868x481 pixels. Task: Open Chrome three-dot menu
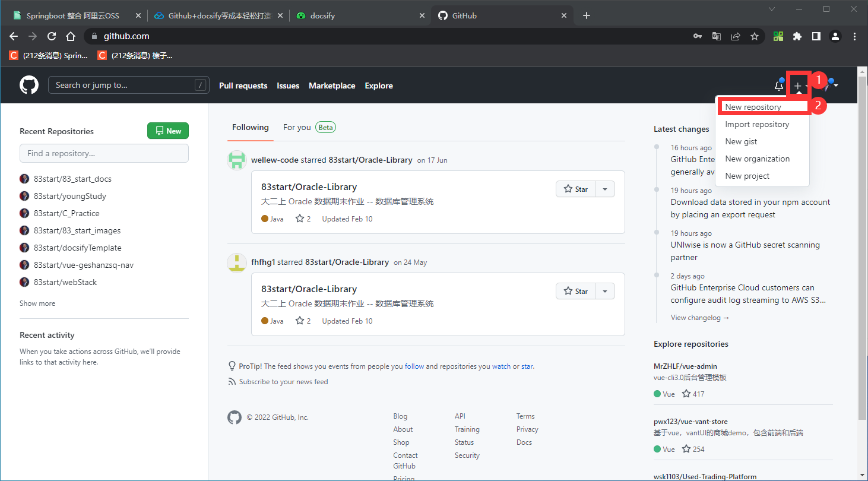pyautogui.click(x=854, y=36)
